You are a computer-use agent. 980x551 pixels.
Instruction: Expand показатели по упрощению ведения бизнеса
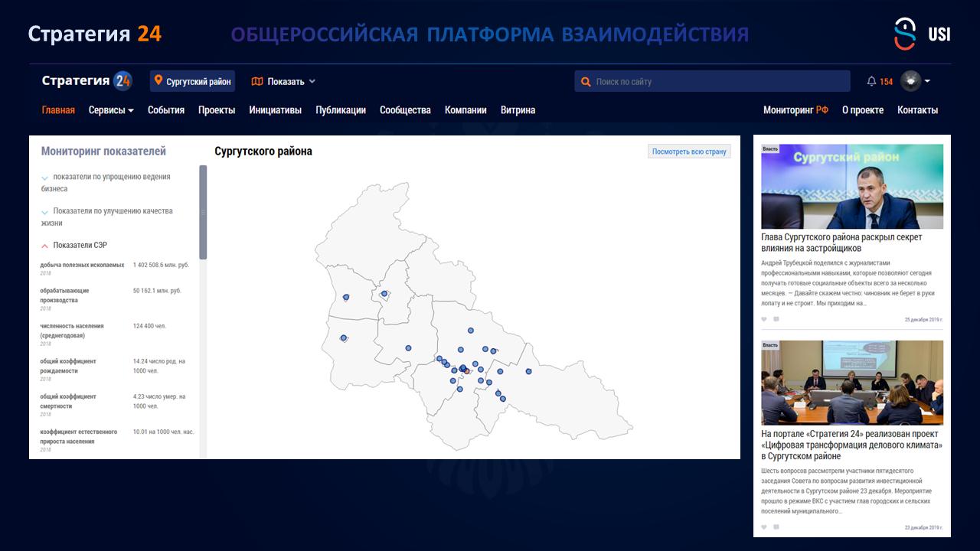(x=45, y=178)
